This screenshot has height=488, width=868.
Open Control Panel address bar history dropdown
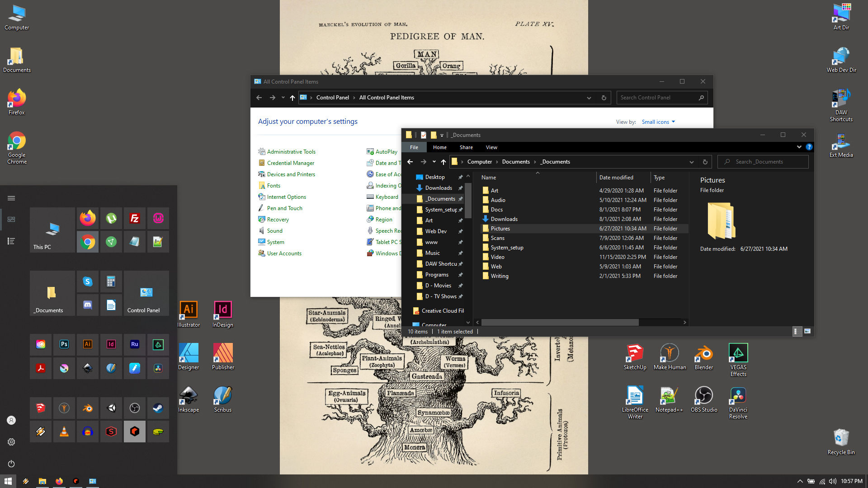(x=589, y=98)
